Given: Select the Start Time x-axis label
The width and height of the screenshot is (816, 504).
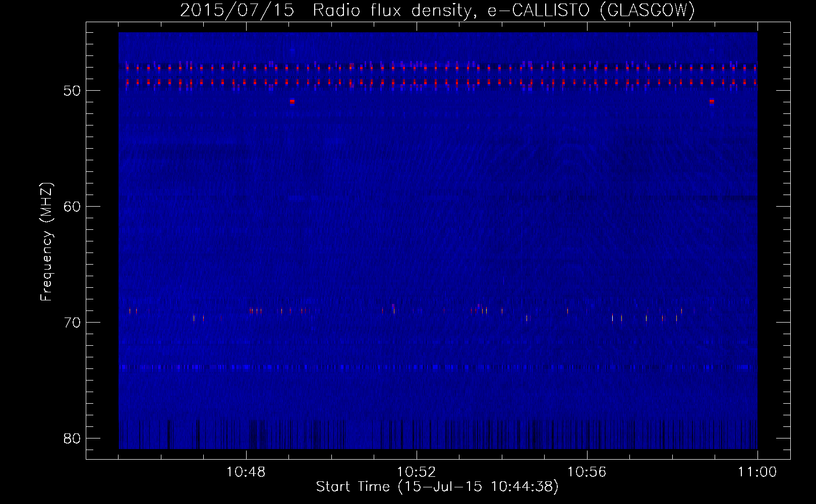Looking at the screenshot, I should 437,486.
